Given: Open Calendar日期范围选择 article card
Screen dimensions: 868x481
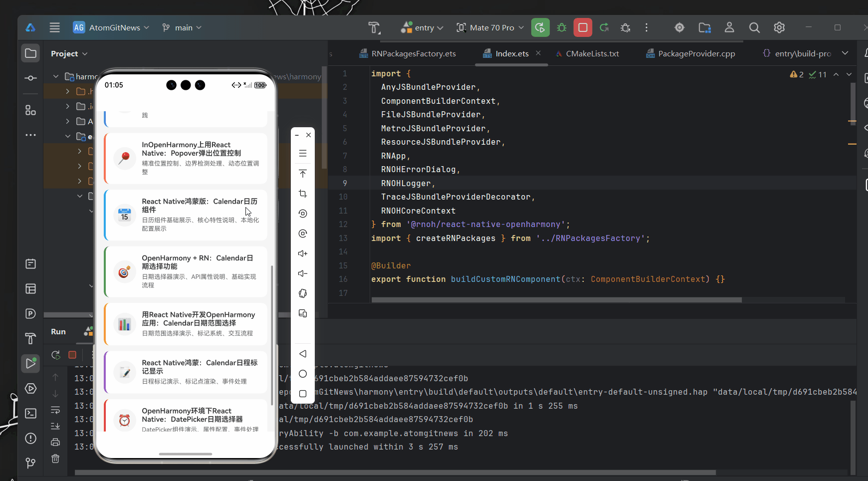Looking at the screenshot, I should tap(186, 324).
